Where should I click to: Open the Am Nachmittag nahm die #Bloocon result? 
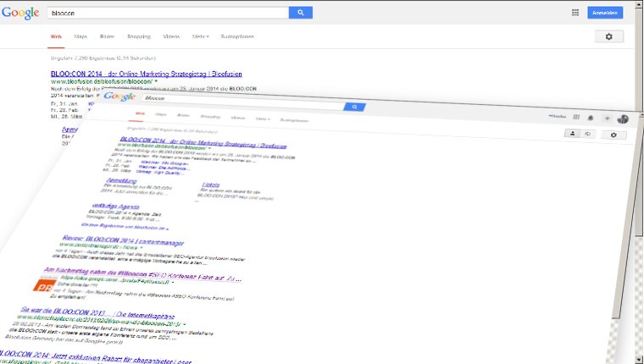coord(142,274)
